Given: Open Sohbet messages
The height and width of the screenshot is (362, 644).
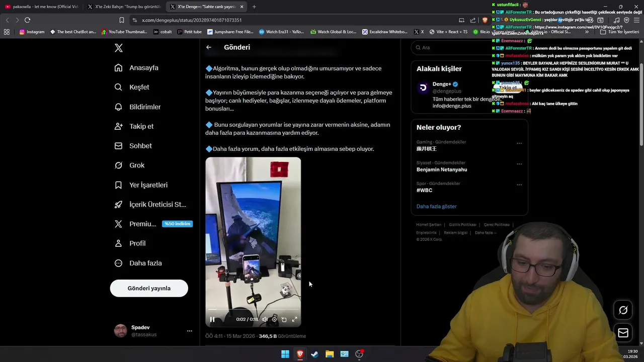Looking at the screenshot, I should click(x=133, y=146).
